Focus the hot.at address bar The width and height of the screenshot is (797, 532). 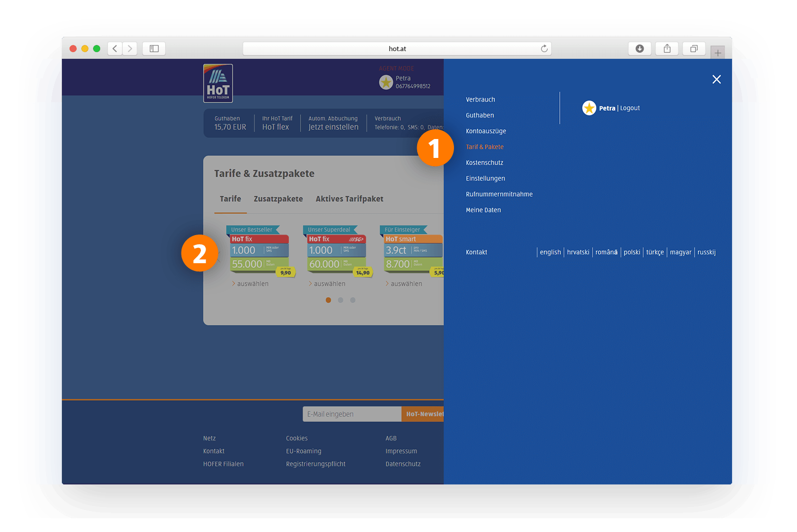pyautogui.click(x=397, y=49)
